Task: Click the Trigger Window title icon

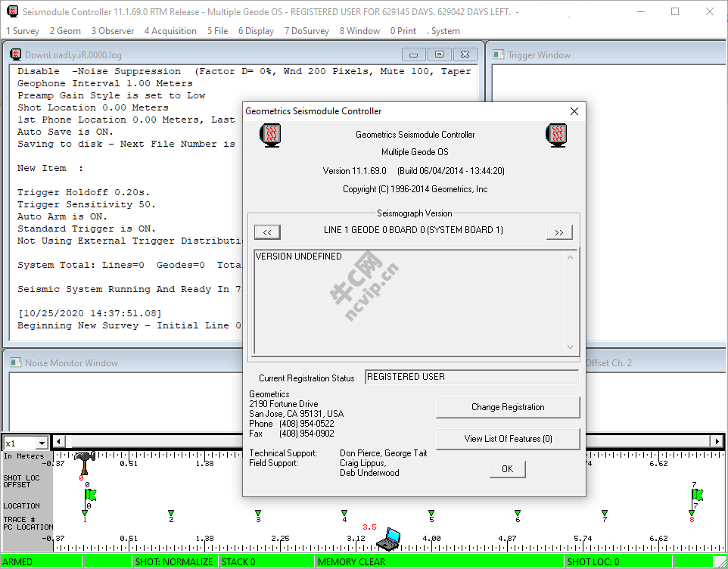Action: pos(498,54)
